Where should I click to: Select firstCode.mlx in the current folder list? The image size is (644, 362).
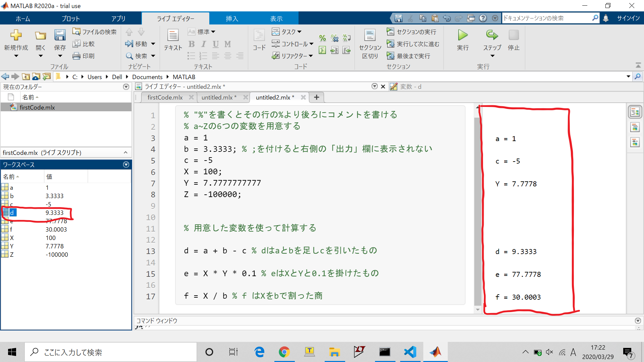click(x=66, y=107)
